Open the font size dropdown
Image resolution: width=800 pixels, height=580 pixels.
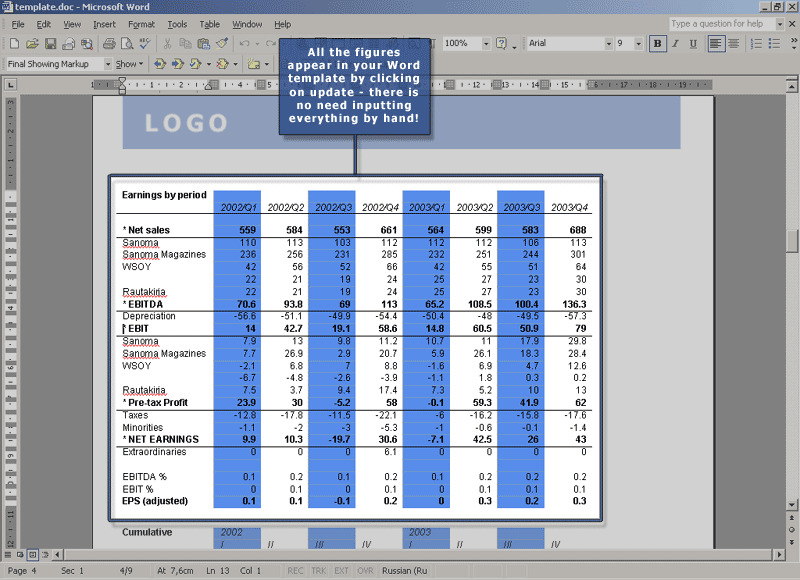(x=638, y=44)
